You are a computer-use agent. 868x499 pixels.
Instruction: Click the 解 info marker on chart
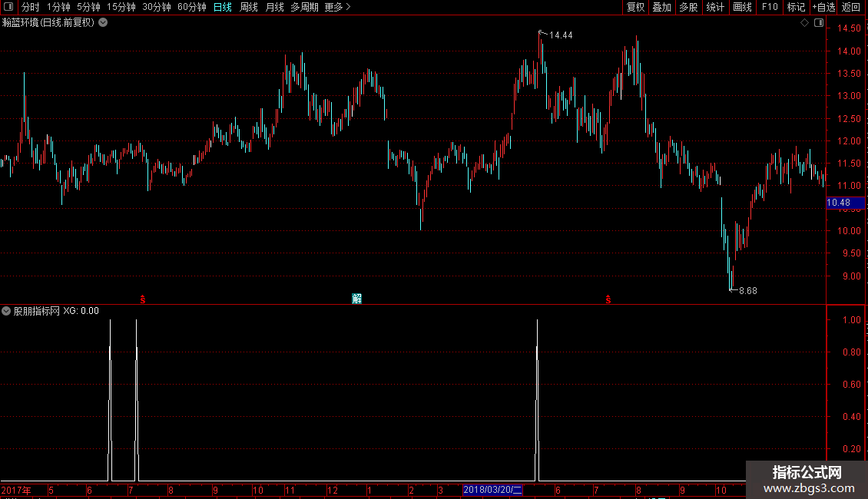click(x=357, y=299)
